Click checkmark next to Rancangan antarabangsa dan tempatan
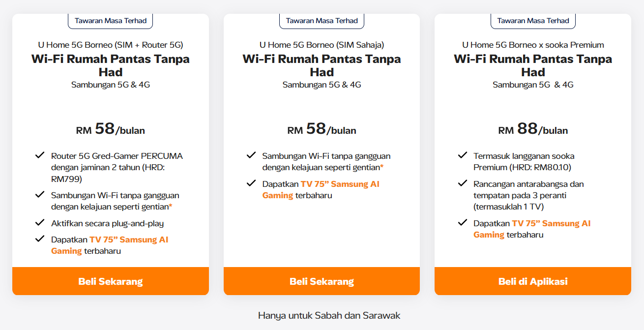Viewport: 644px width, 330px height. (462, 184)
